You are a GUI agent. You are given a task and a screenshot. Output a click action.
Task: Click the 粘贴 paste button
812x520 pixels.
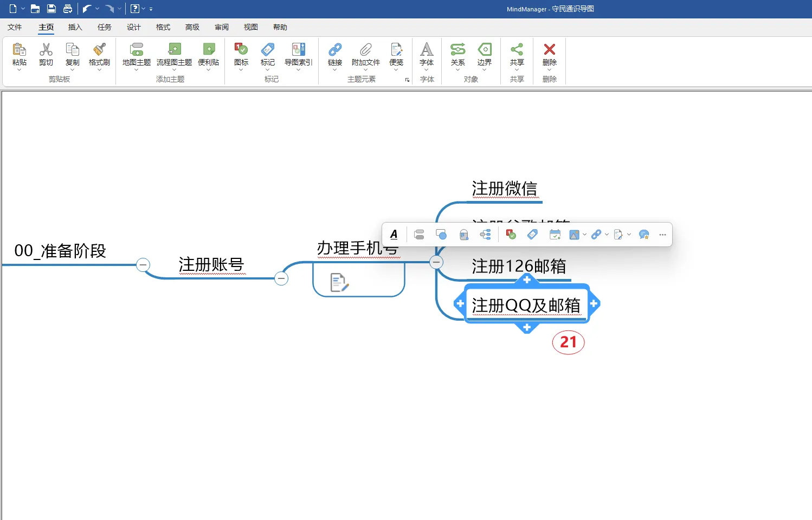coord(20,56)
